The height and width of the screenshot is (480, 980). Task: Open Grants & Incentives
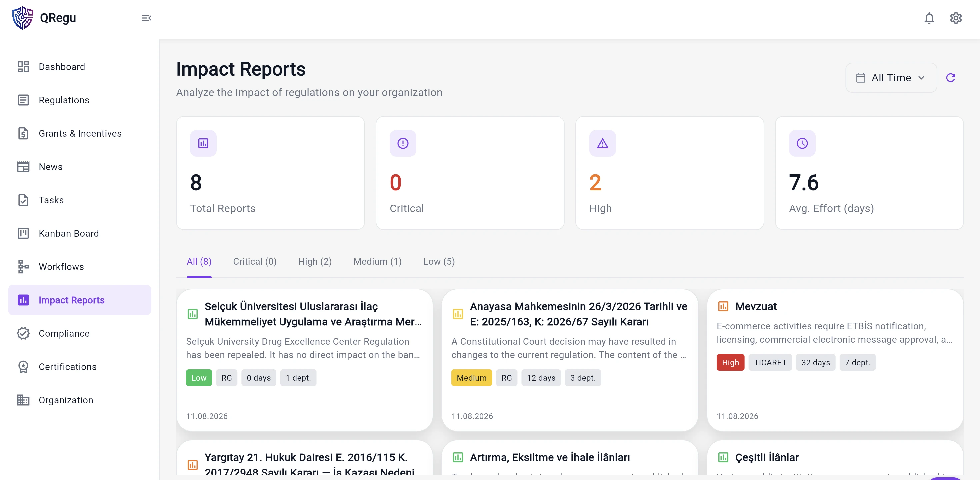pos(80,134)
